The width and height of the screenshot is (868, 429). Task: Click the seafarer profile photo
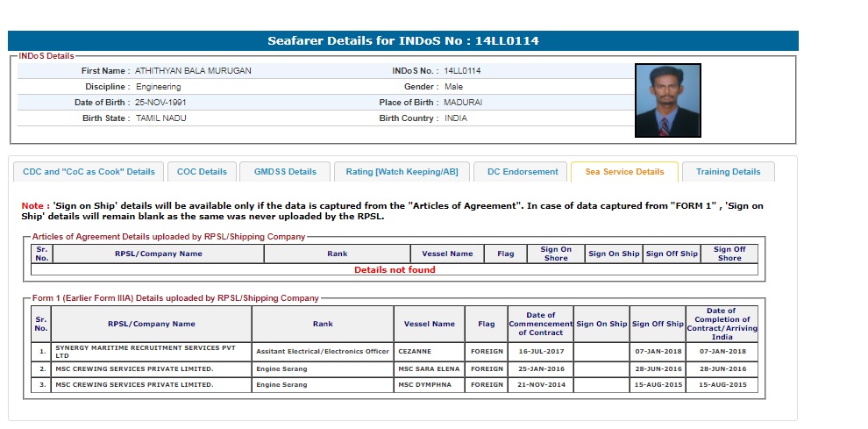(667, 101)
